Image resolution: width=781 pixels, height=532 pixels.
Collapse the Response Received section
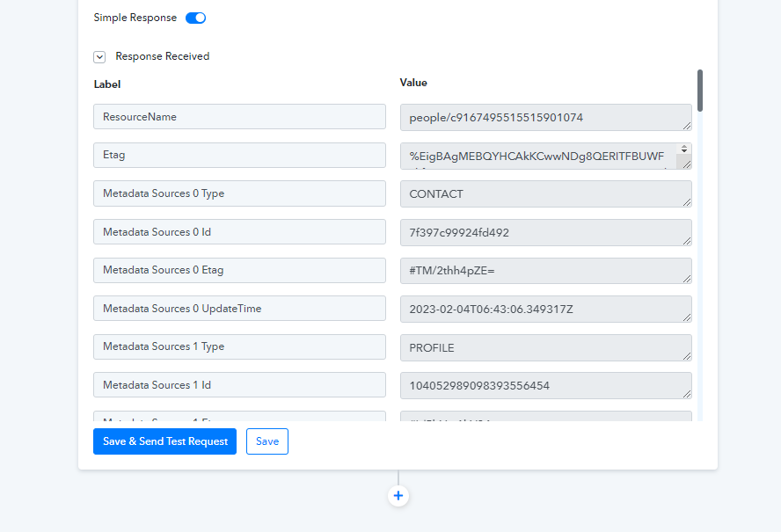coord(99,56)
